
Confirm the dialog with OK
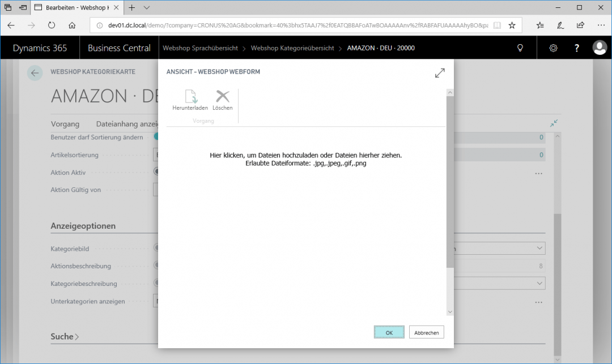point(389,332)
